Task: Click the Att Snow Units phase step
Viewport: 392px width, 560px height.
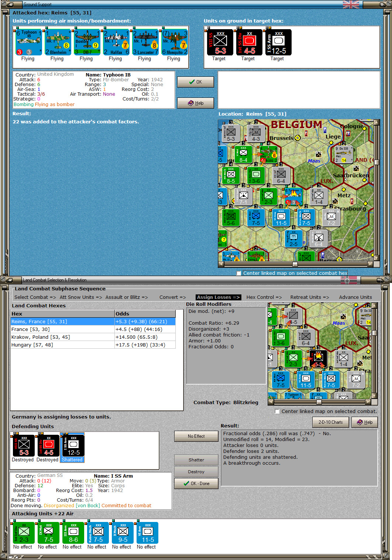Action: point(81,297)
